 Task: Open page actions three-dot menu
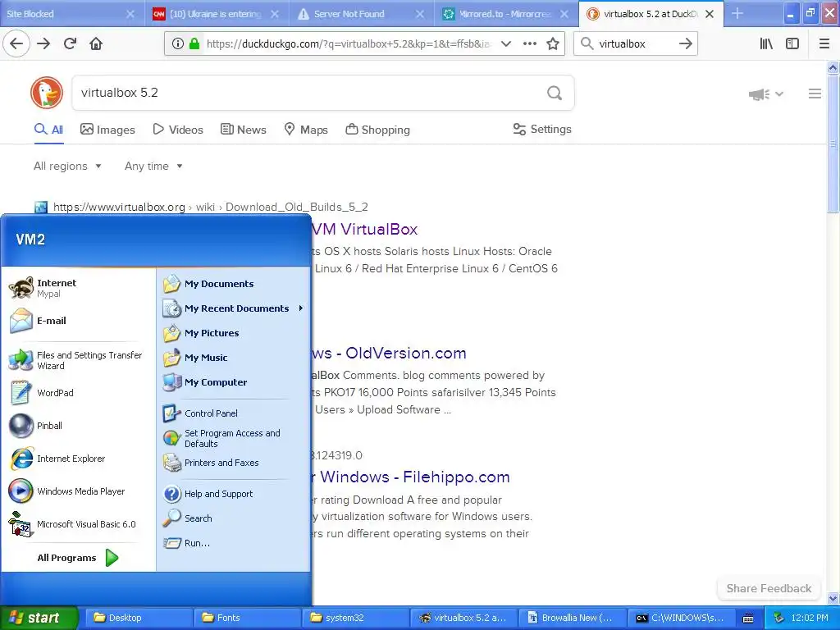point(529,44)
